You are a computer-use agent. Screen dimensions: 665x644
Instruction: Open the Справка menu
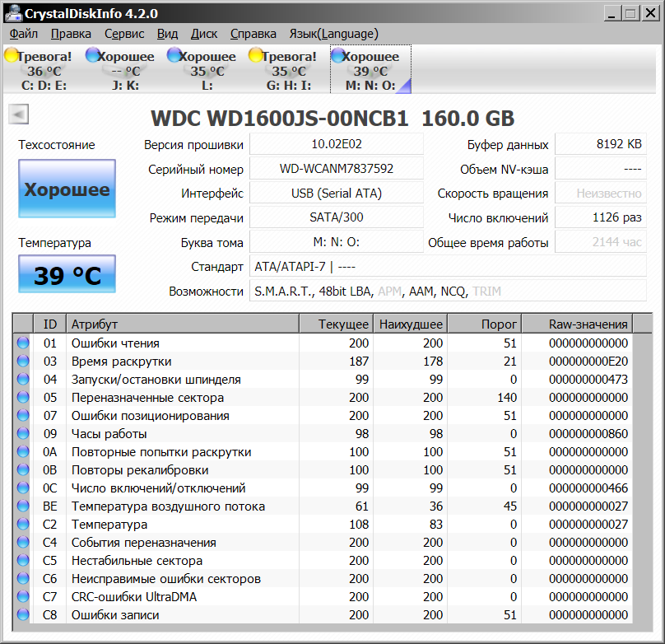coord(253,34)
